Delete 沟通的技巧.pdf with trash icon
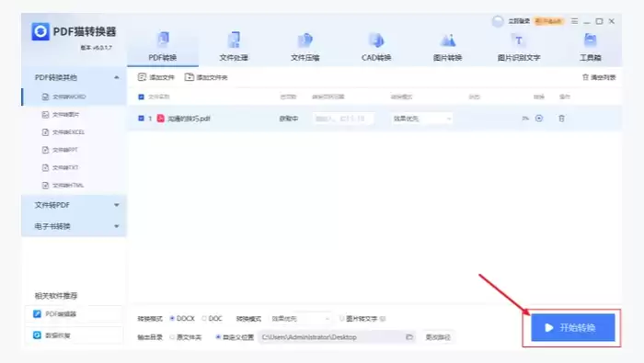644x363 pixels. [x=561, y=119]
